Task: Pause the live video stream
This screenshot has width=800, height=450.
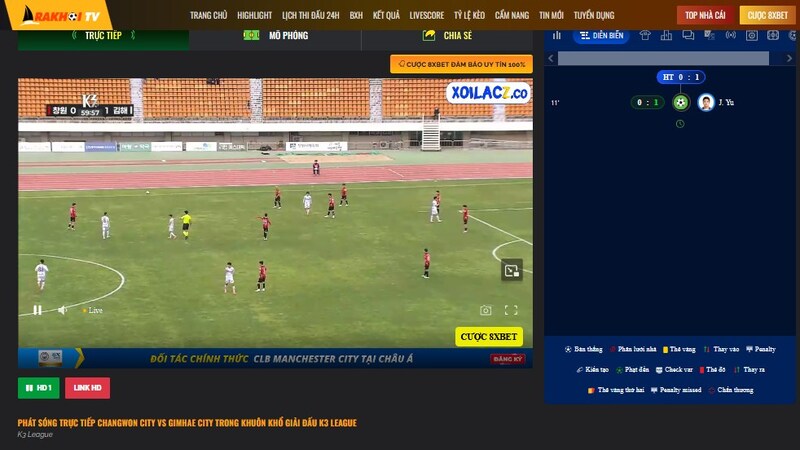Action: [37, 310]
